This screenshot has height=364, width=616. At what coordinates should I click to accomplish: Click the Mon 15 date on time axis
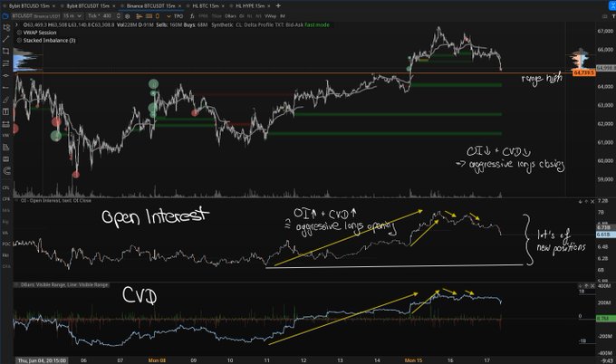[413, 360]
